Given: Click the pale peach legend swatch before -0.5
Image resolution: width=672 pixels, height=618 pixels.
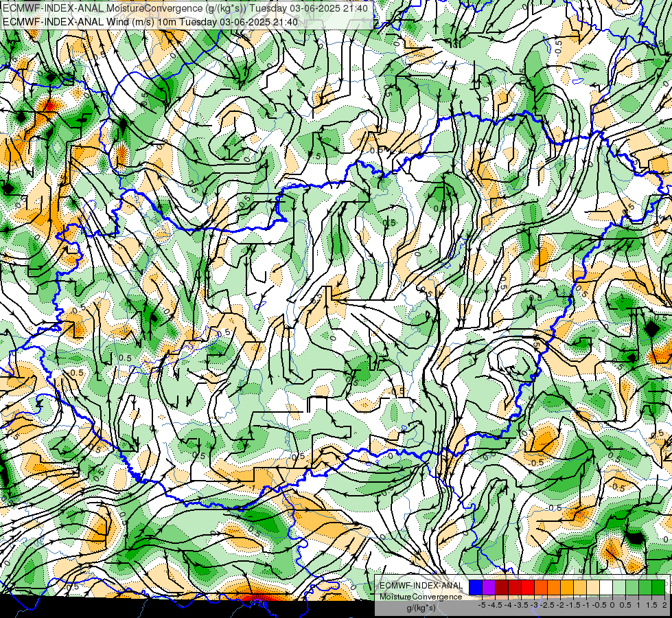Looking at the screenshot, I should tap(592, 588).
